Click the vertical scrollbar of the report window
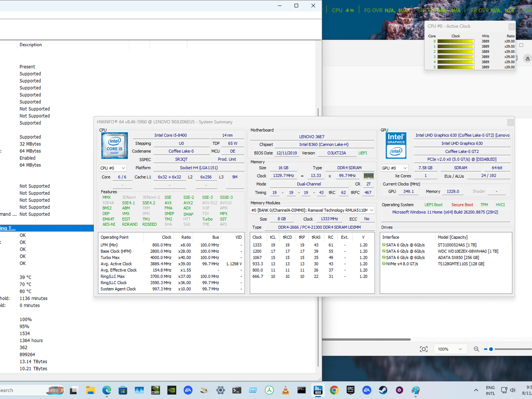The image size is (532, 399). (318, 238)
